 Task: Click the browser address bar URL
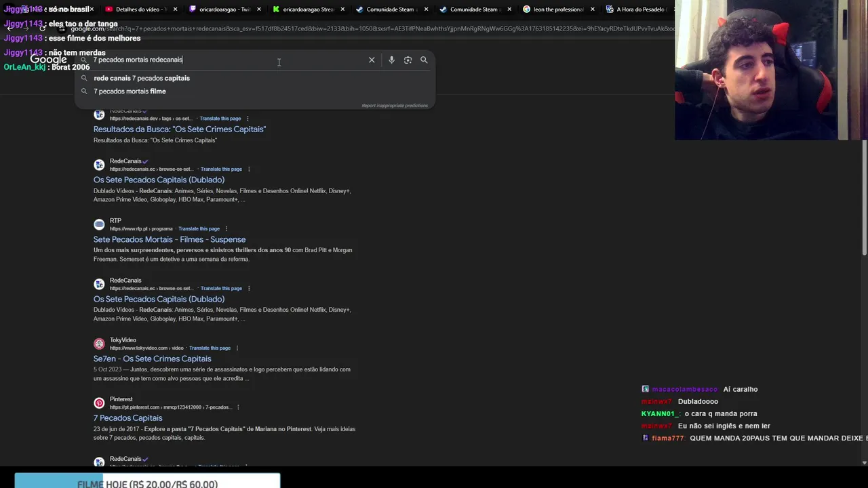[x=373, y=28]
